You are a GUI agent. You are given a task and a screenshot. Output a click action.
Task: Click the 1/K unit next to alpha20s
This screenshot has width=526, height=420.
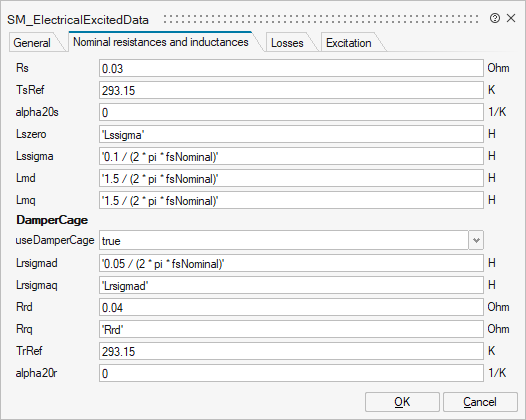click(x=497, y=112)
